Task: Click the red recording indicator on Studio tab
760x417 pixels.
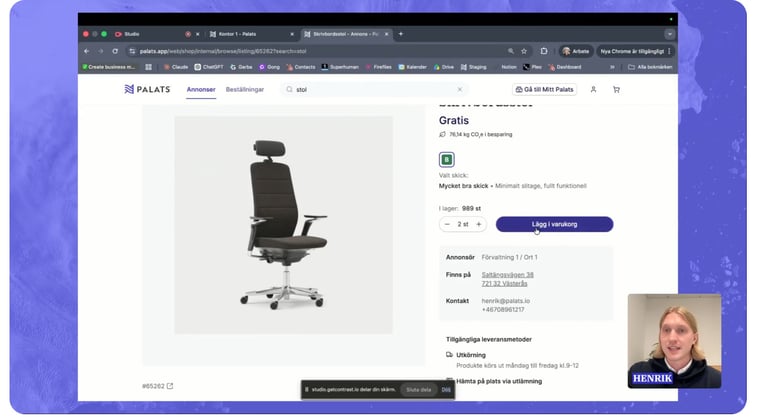Action: [x=188, y=34]
